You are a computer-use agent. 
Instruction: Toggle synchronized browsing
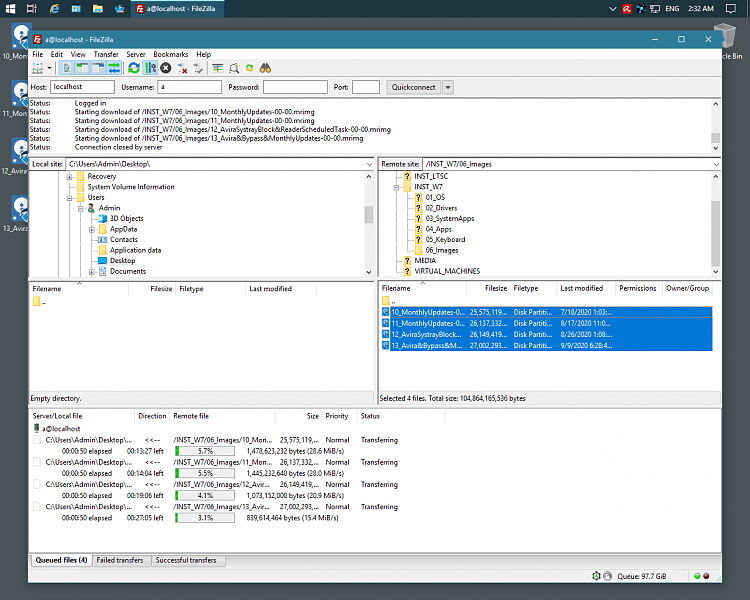[250, 68]
